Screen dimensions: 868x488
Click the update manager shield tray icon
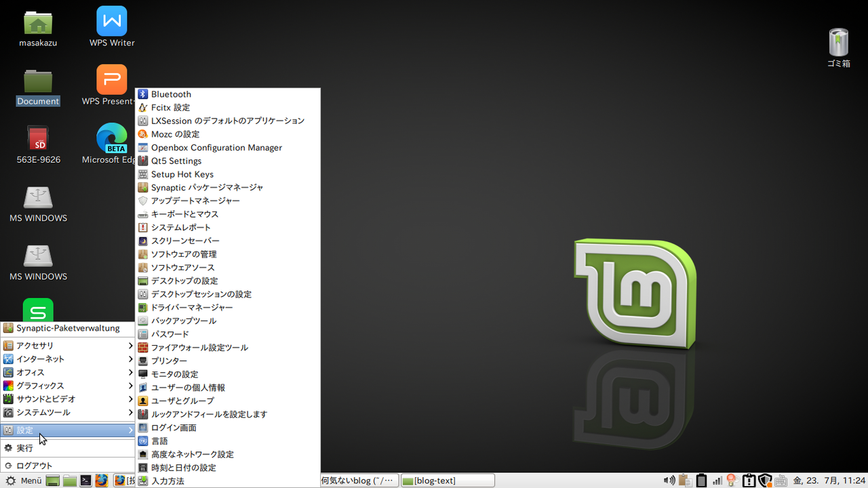click(x=765, y=481)
